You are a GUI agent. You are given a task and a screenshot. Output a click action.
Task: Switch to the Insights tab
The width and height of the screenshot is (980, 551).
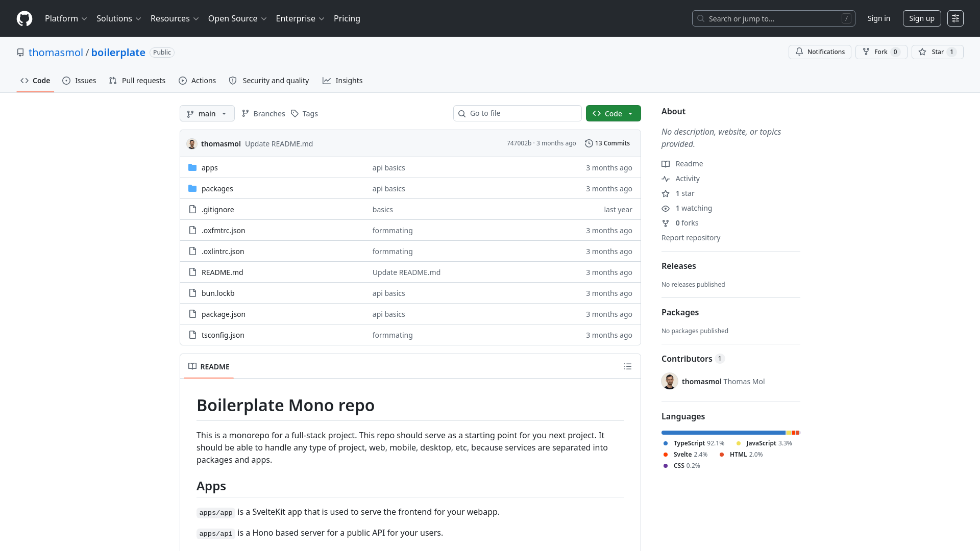(342, 81)
